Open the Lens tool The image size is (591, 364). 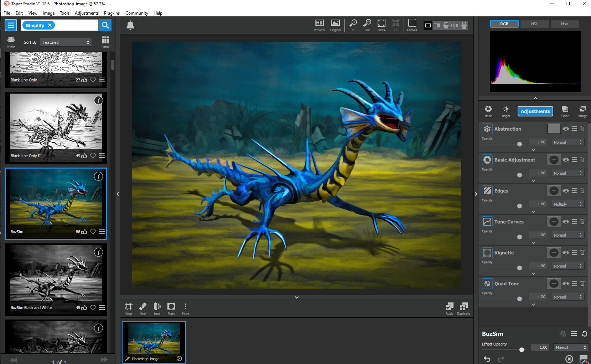157,308
